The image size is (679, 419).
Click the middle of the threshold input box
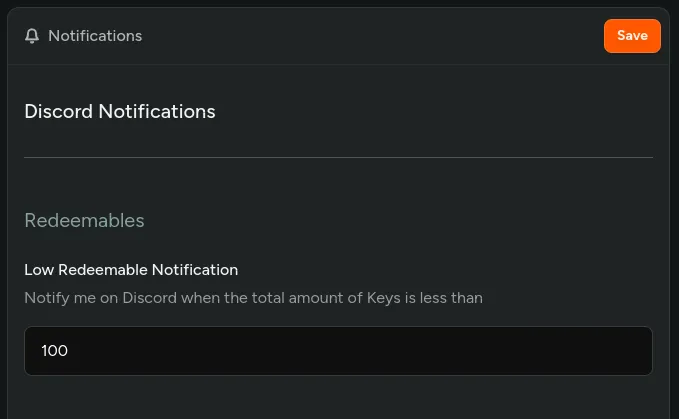tap(338, 351)
